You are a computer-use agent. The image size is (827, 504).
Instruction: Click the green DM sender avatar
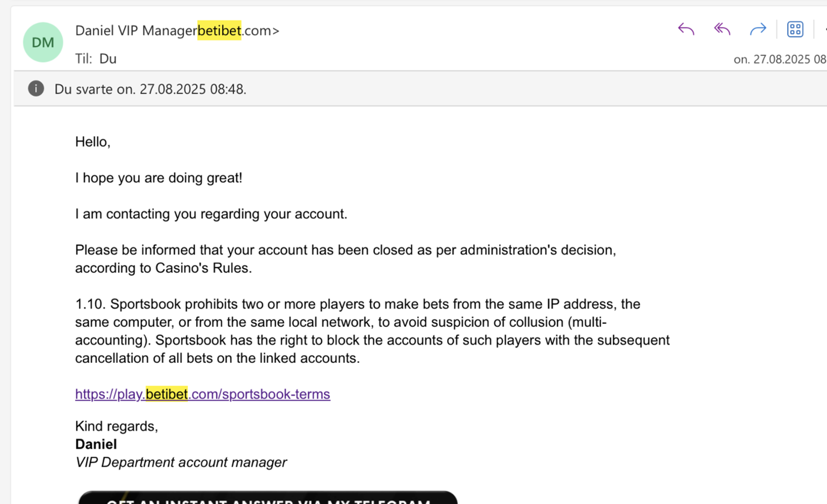(x=43, y=42)
